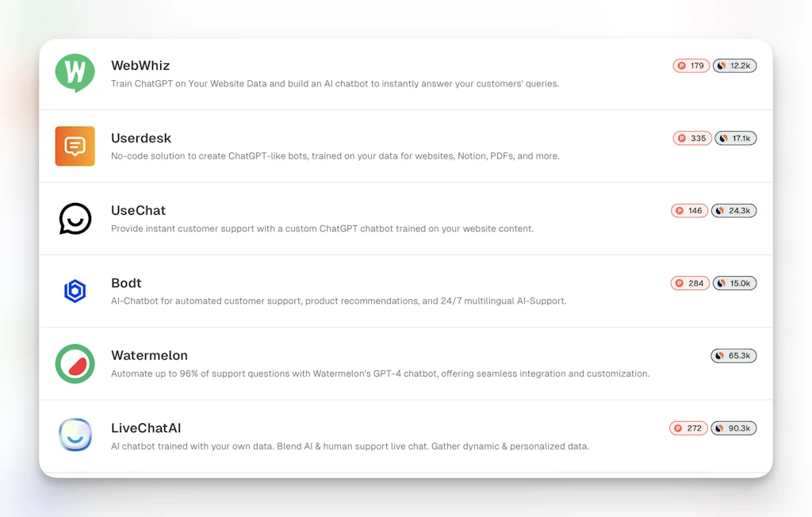
Task: Click Bodt's 15.0k traffic badge
Action: click(734, 282)
